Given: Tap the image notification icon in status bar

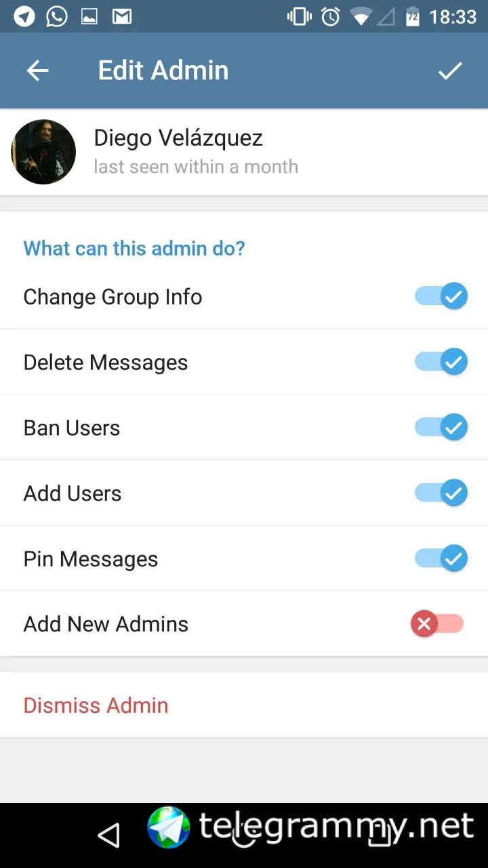Looking at the screenshot, I should 89,17.
